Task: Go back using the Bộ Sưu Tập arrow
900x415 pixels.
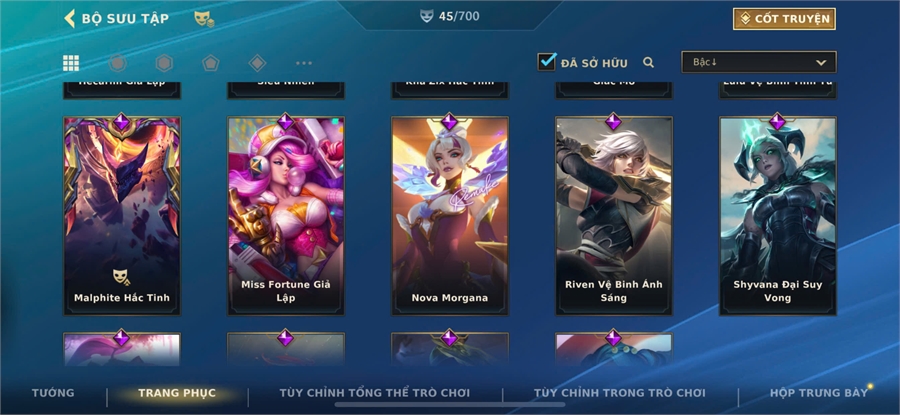Action: pyautogui.click(x=69, y=18)
